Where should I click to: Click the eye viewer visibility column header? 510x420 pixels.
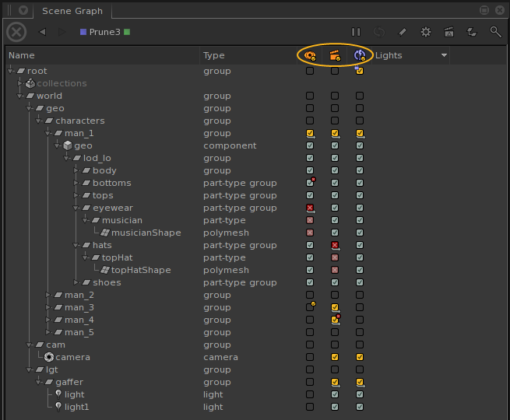(310, 55)
